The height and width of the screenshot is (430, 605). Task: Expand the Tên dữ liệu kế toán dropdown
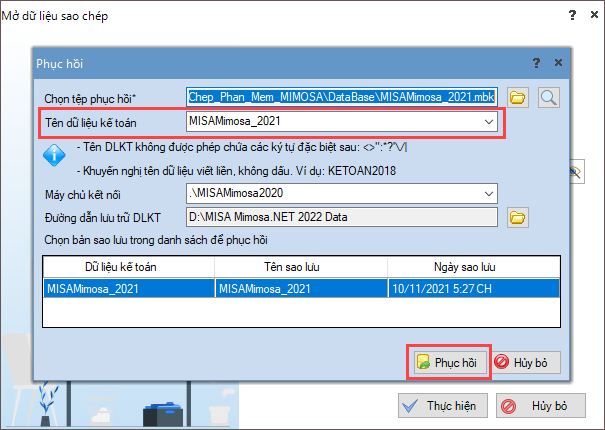(x=488, y=122)
